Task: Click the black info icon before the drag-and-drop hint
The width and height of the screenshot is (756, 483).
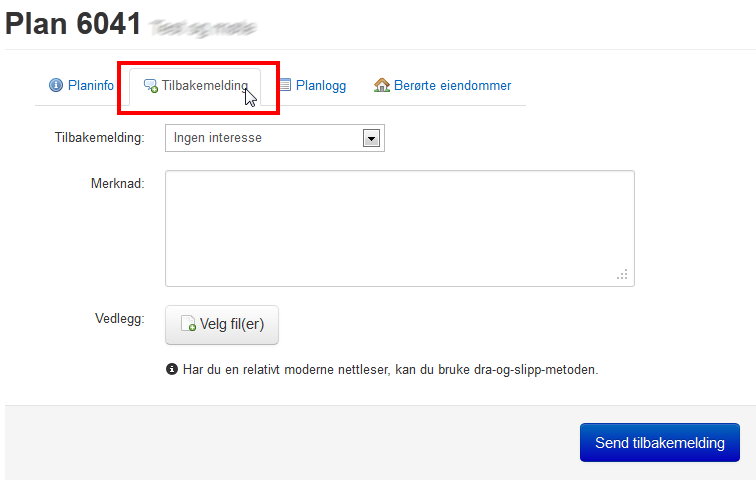Action: tap(172, 369)
